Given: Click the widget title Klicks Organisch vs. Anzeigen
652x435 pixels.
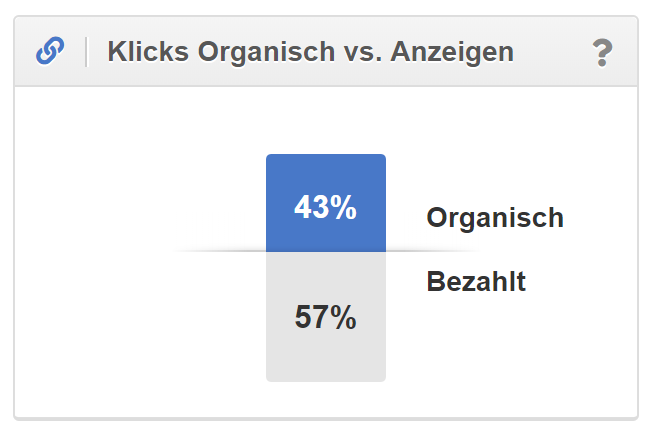Looking at the screenshot, I should pyautogui.click(x=310, y=52).
